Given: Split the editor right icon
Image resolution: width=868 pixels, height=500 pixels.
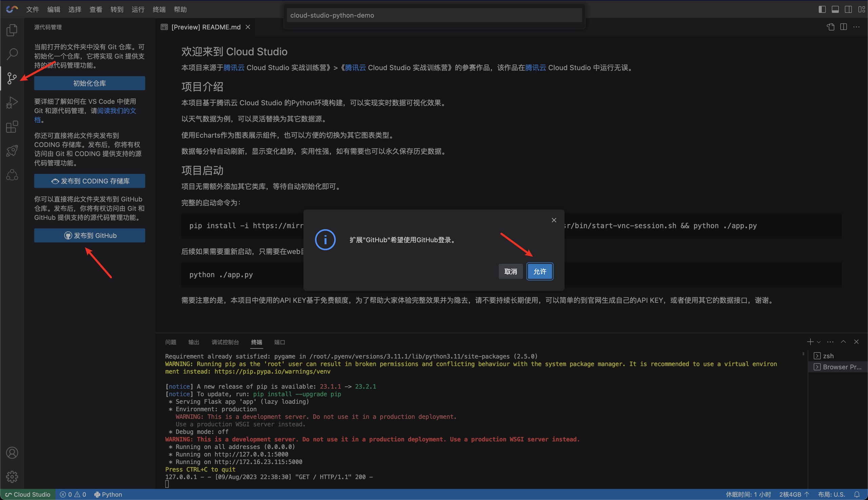Looking at the screenshot, I should tap(843, 27).
